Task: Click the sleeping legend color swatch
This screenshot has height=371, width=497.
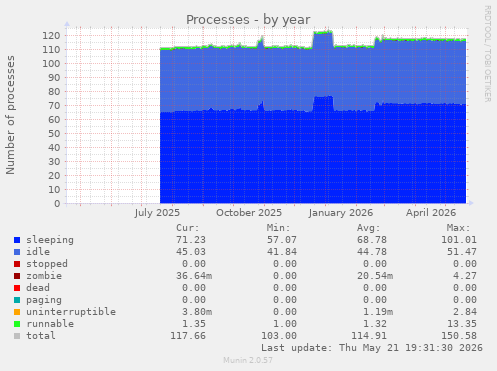Action: click(x=17, y=240)
